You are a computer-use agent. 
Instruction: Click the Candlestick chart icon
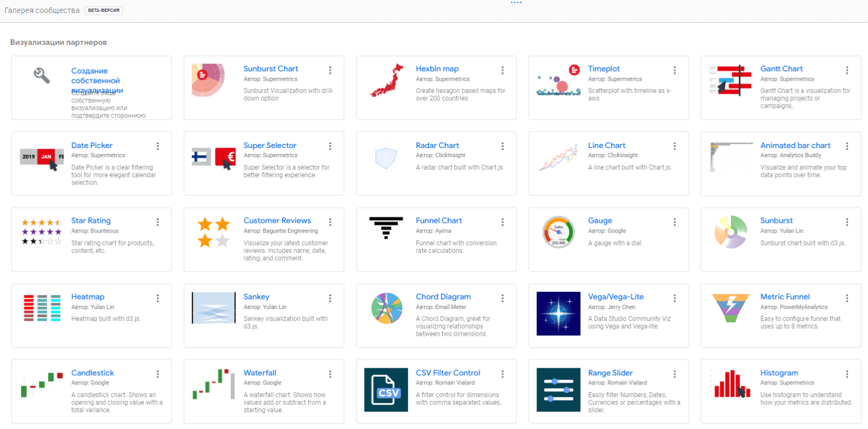[x=42, y=384]
